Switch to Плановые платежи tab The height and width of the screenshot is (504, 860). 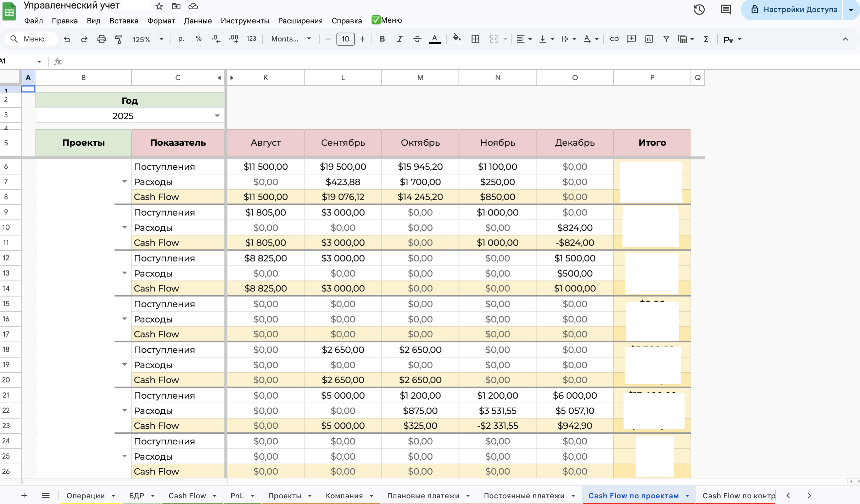click(x=423, y=496)
